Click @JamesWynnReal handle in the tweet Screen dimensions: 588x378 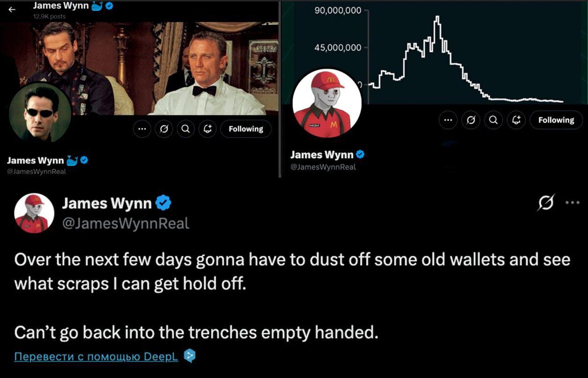(125, 224)
